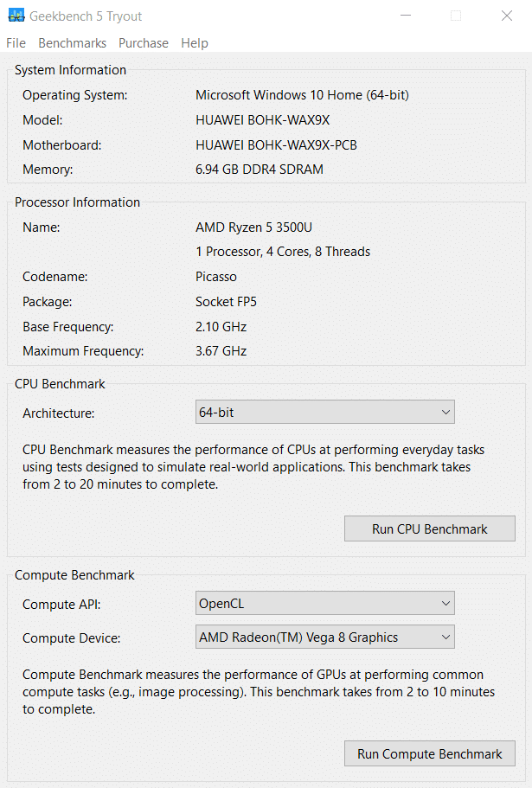The image size is (532, 788).
Task: Open the Purchase menu
Action: [x=144, y=43]
